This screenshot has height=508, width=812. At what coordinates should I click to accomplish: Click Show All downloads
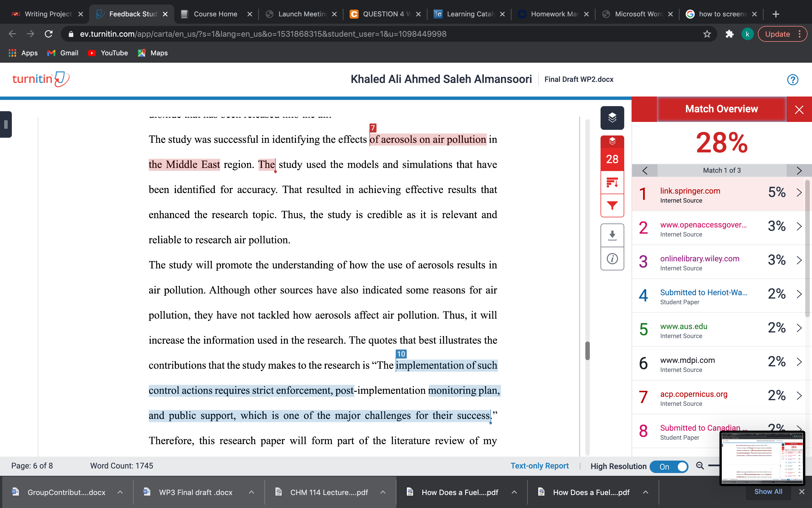pyautogui.click(x=768, y=492)
